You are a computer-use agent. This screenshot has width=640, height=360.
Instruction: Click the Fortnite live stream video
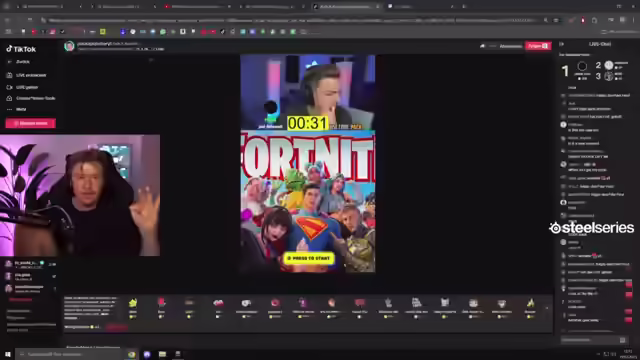(x=307, y=163)
